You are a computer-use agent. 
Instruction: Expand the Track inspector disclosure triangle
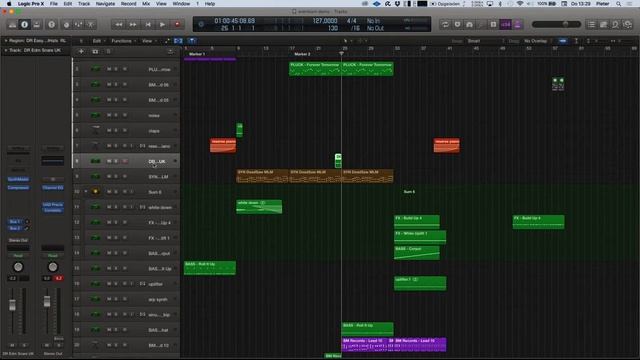pyautogui.click(x=6, y=50)
